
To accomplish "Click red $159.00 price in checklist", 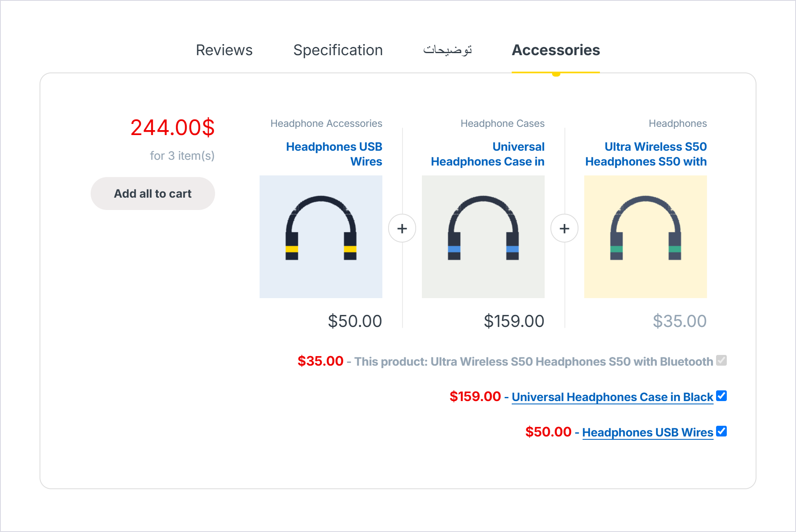I will (475, 397).
